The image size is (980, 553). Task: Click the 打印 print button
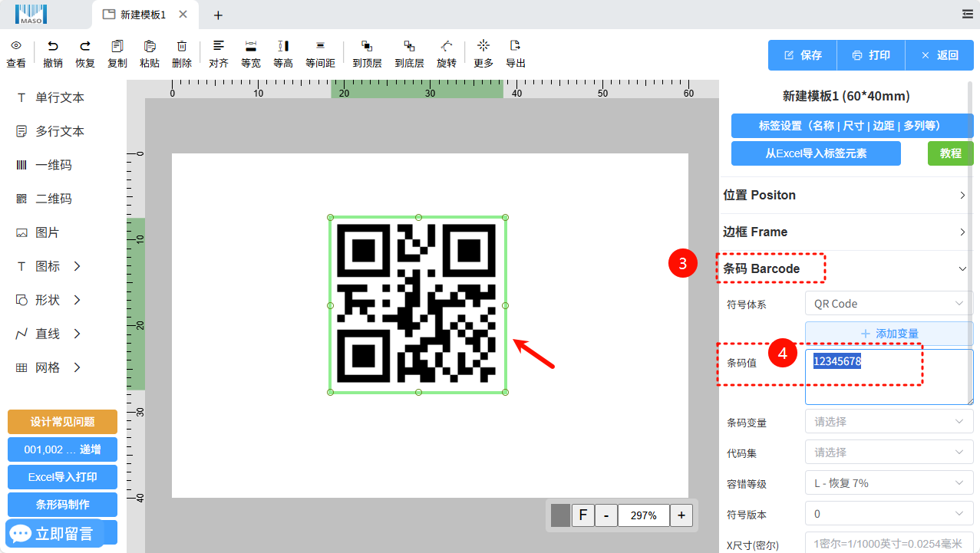(871, 55)
